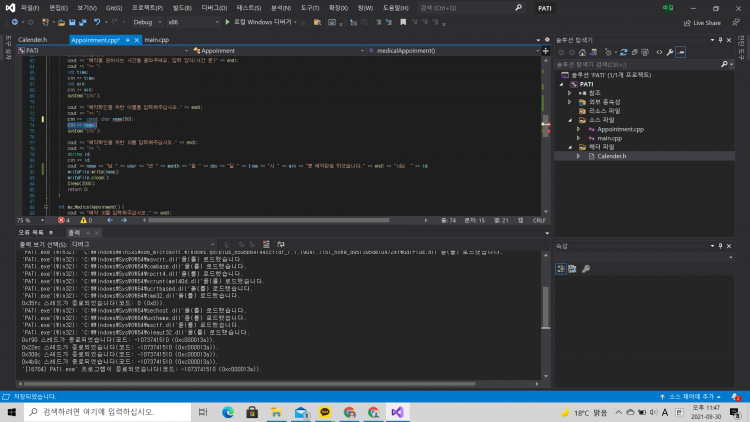
Task: Open the 디버그(D) menu
Action: pyautogui.click(x=214, y=8)
